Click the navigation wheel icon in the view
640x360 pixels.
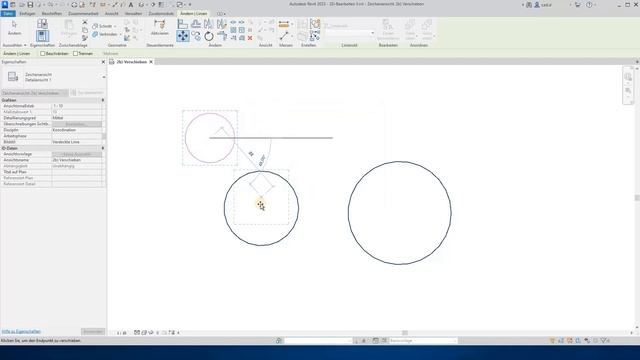click(x=628, y=77)
